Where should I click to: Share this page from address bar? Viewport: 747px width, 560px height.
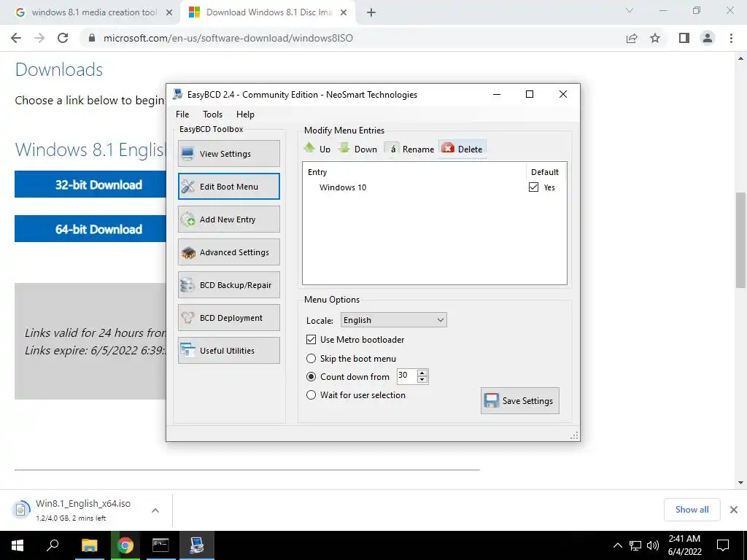click(x=632, y=38)
